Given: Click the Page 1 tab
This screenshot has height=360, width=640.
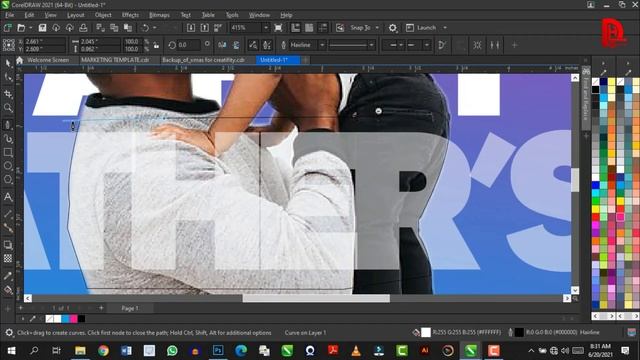Looking at the screenshot, I should (130, 308).
